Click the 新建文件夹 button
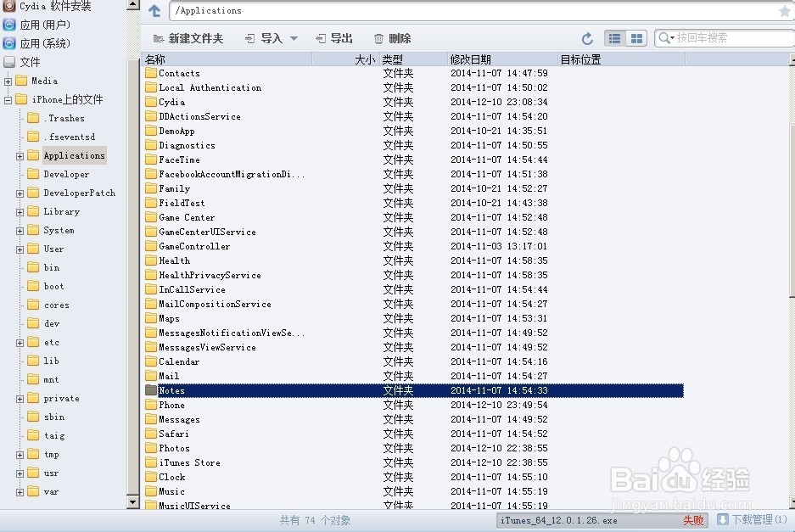Image resolution: width=795 pixels, height=532 pixels. [188, 38]
